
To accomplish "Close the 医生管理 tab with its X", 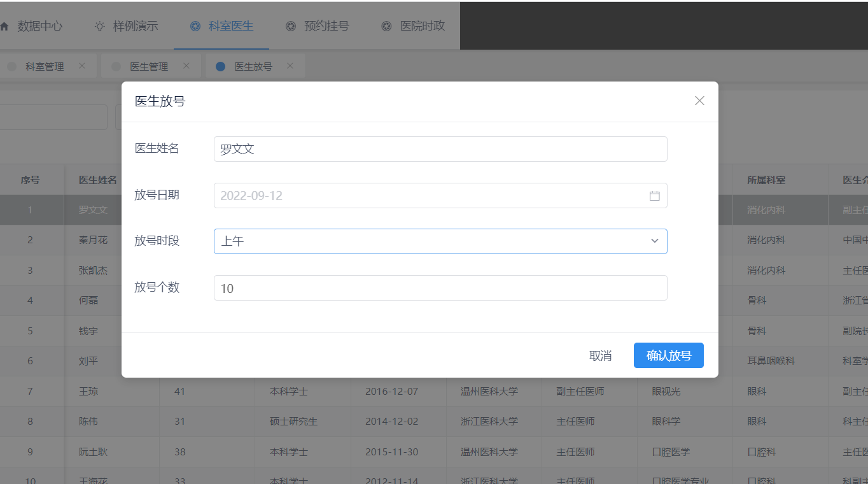I will coord(186,66).
